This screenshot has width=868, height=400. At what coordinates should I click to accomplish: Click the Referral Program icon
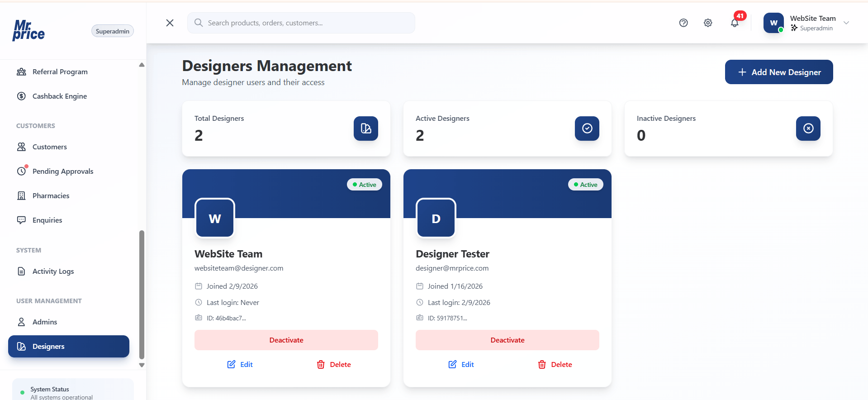[21, 72]
